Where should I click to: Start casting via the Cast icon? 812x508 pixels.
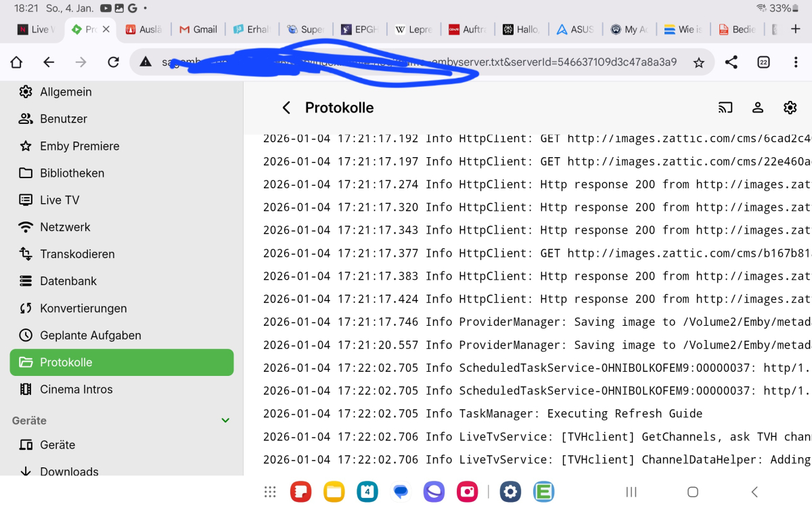click(x=725, y=107)
